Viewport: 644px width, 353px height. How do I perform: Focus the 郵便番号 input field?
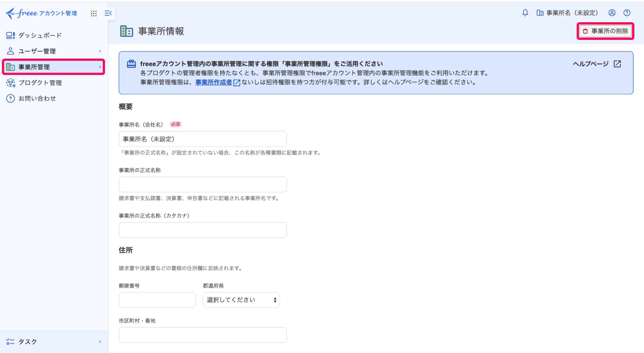pyautogui.click(x=157, y=300)
